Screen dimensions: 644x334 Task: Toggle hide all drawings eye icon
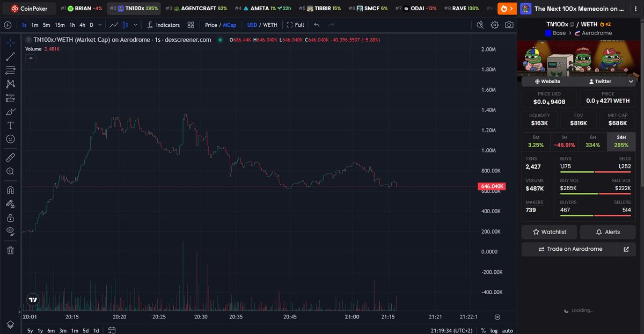point(10,231)
